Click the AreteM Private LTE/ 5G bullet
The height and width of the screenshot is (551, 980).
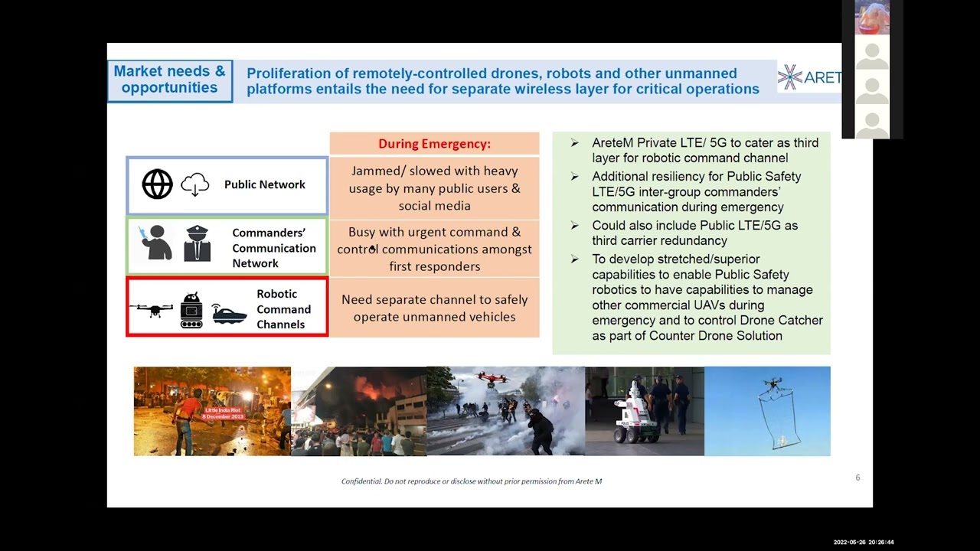pyautogui.click(x=704, y=151)
